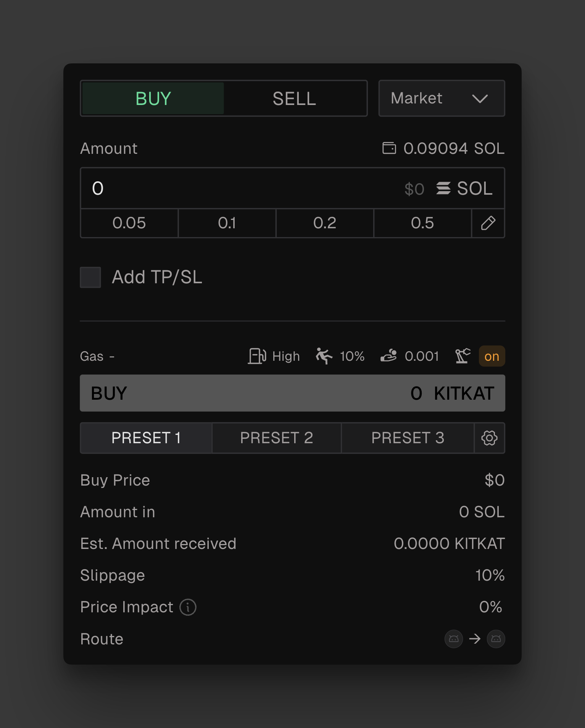Image resolution: width=585 pixels, height=728 pixels.
Task: Click the amount input field showing 0
Action: pyautogui.click(x=229, y=188)
